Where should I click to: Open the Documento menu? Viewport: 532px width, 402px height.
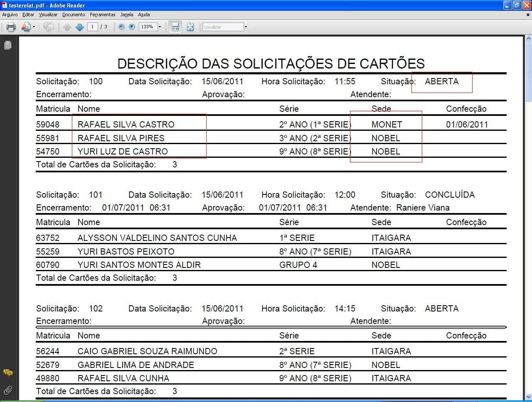point(74,15)
